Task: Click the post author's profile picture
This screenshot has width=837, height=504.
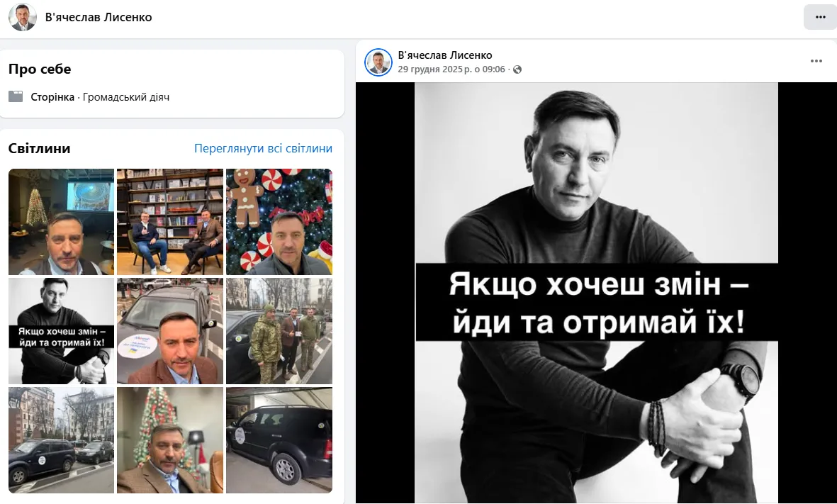Action: (378, 62)
